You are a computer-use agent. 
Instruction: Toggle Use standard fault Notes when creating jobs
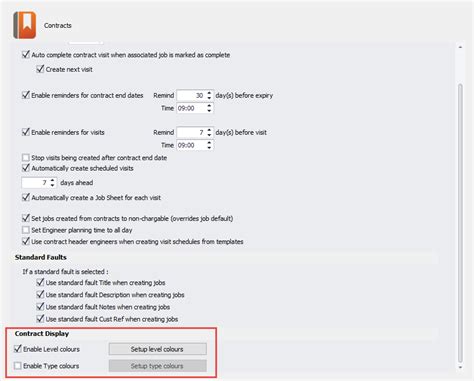pos(40,307)
